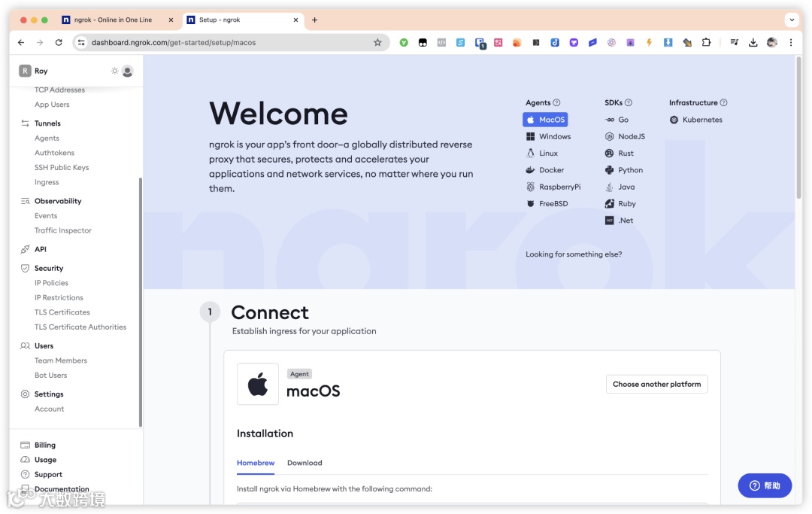Screen dimensions: 812x514
Task: Open Authtokens in the sidebar
Action: pyautogui.click(x=54, y=153)
